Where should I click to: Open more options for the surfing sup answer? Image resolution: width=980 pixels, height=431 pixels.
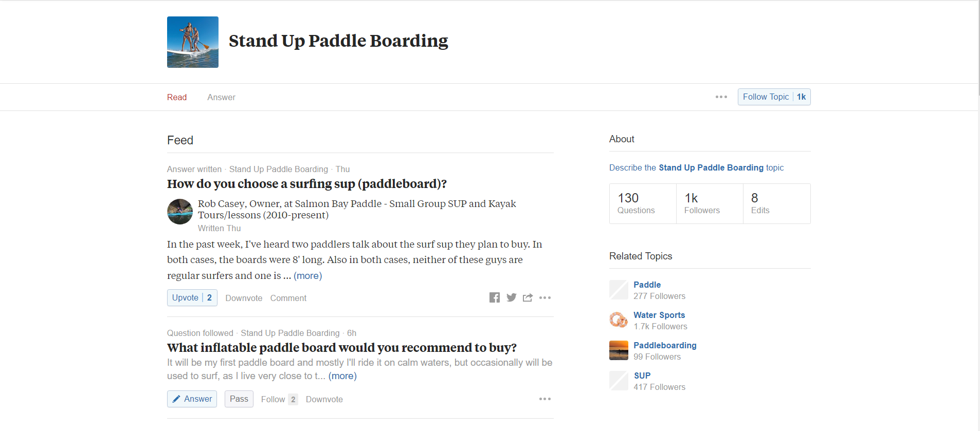tap(545, 297)
